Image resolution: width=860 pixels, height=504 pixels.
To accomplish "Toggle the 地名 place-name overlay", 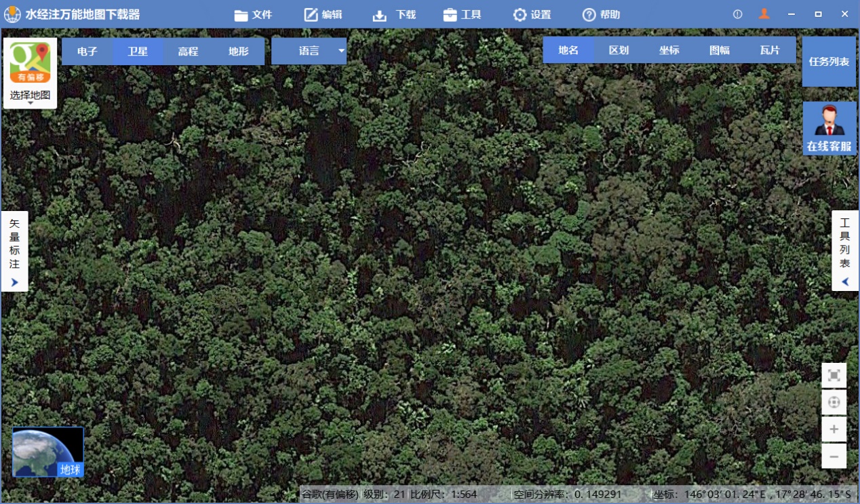I will pos(568,50).
